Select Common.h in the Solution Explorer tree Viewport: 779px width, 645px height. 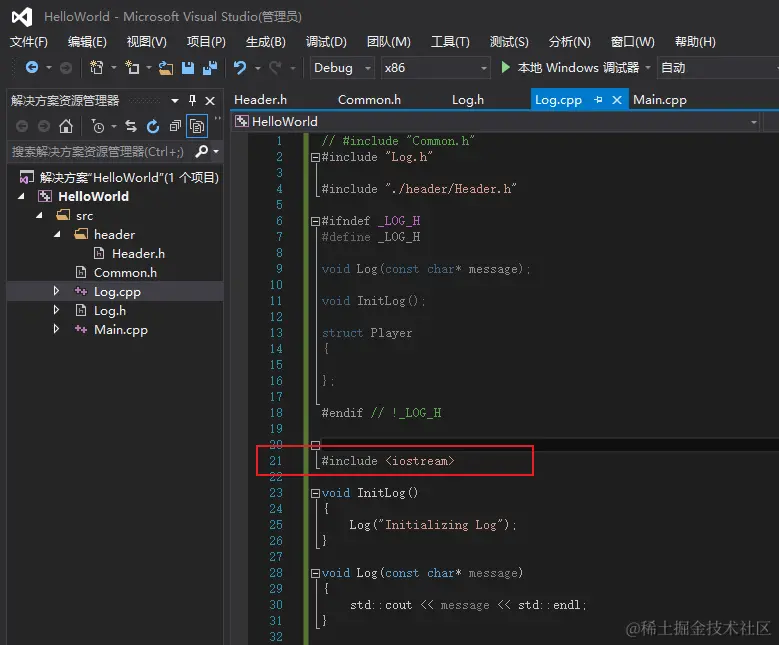[125, 272]
